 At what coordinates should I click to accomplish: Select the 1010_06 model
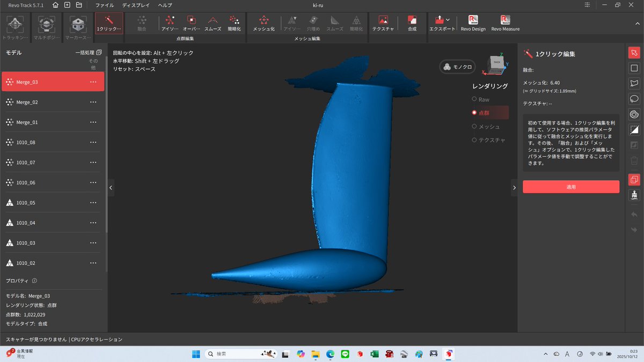point(53,182)
